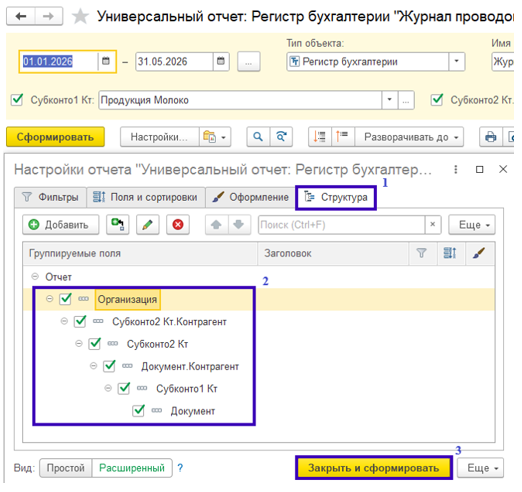Click the start date field 01.01.2026
This screenshot has width=522, height=492.
[x=59, y=61]
